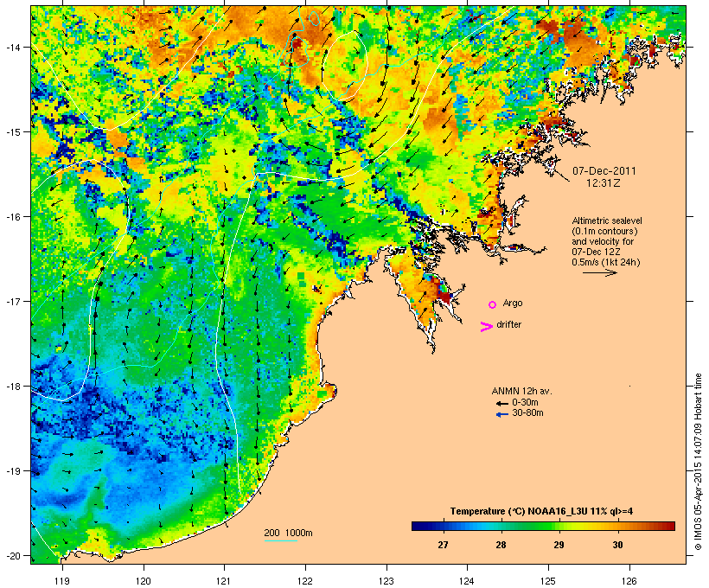The image size is (709, 588).
Task: Click the magenta drifter arrow symbol
Action: tap(486, 327)
